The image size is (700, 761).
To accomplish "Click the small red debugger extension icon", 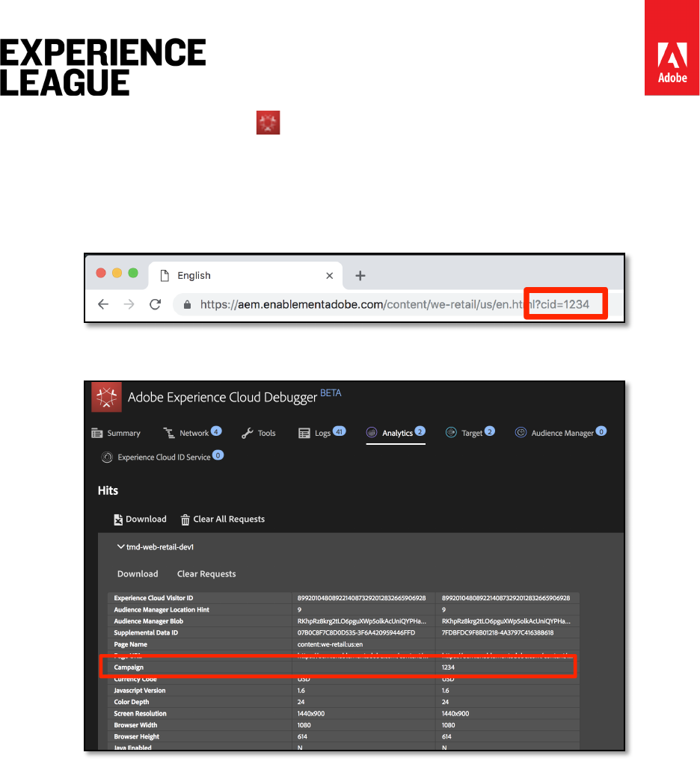I will click(268, 123).
